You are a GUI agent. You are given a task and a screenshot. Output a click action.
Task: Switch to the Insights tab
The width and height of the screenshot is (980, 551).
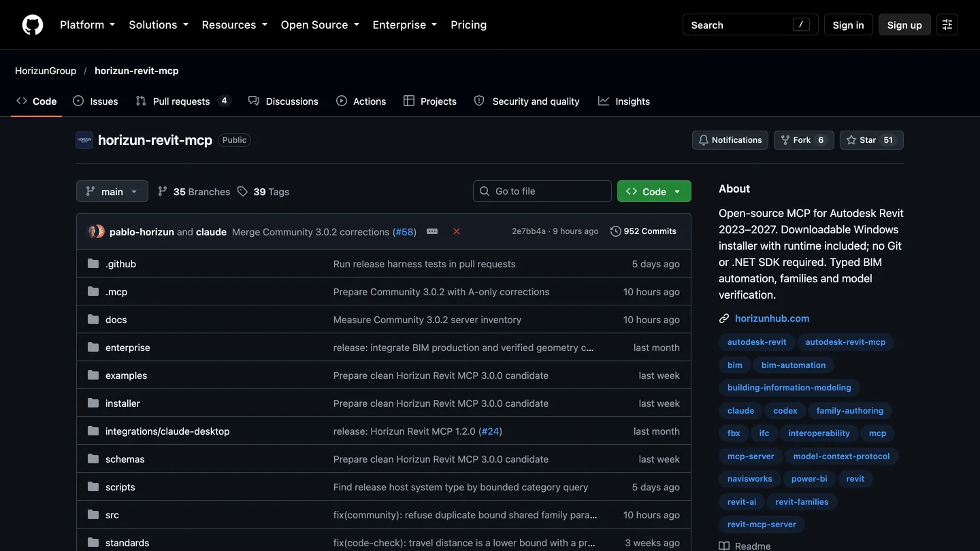coord(624,101)
